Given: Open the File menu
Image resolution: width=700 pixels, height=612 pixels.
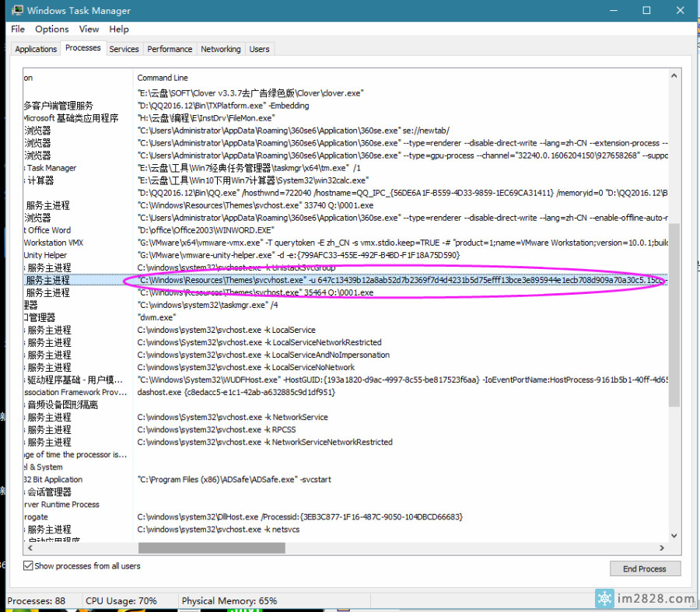Looking at the screenshot, I should (x=18, y=29).
